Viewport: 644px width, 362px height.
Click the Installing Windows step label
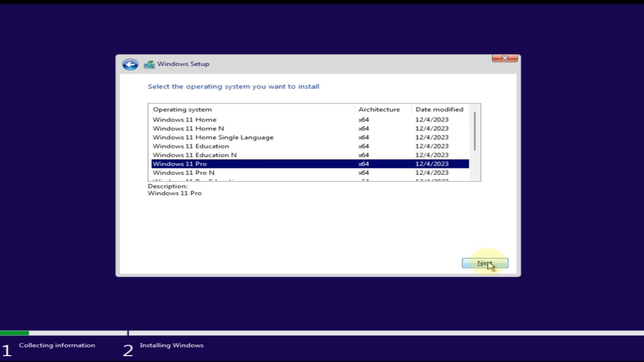pos(172,345)
